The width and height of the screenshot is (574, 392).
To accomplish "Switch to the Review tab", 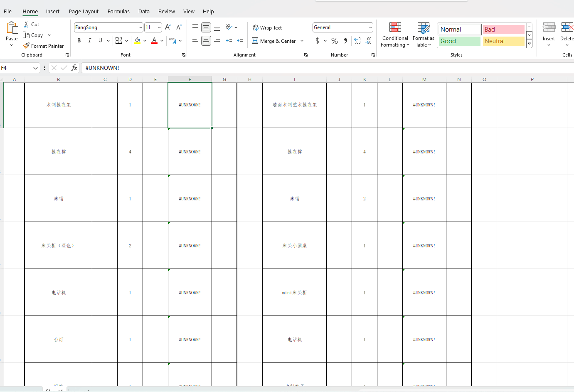I will (167, 11).
